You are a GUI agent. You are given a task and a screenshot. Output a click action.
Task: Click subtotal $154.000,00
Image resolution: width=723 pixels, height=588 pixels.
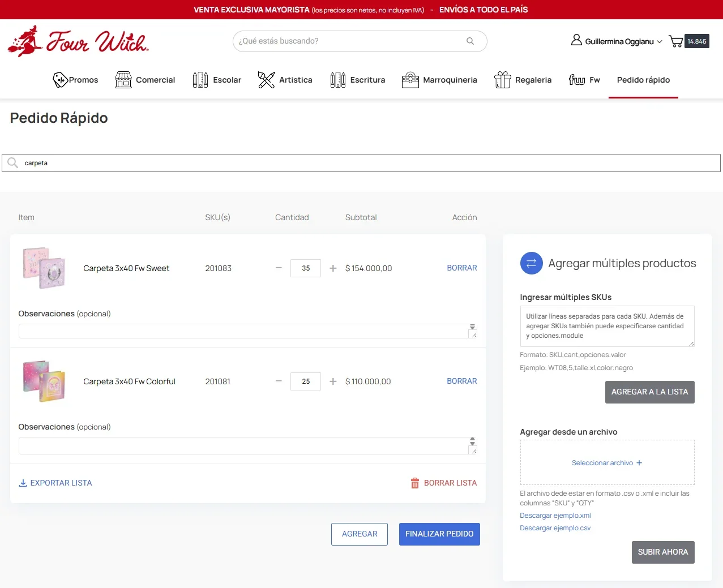tap(369, 268)
